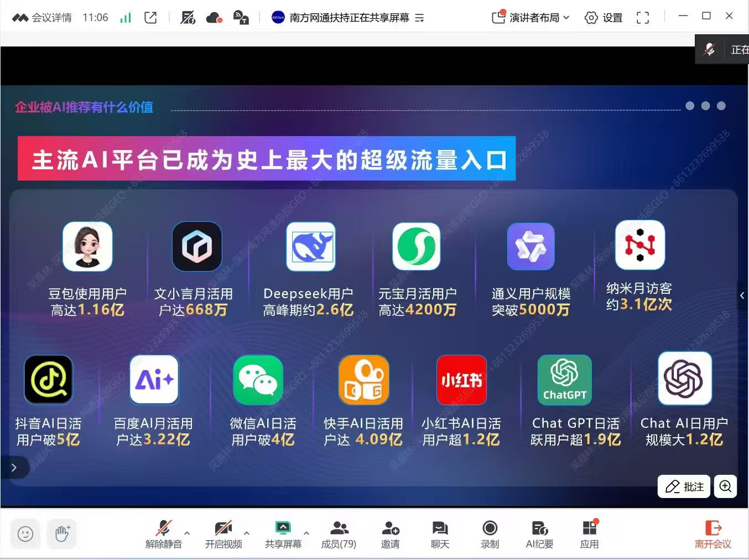Open the 聊天 chat panel
This screenshot has height=560, width=749.
click(x=440, y=534)
